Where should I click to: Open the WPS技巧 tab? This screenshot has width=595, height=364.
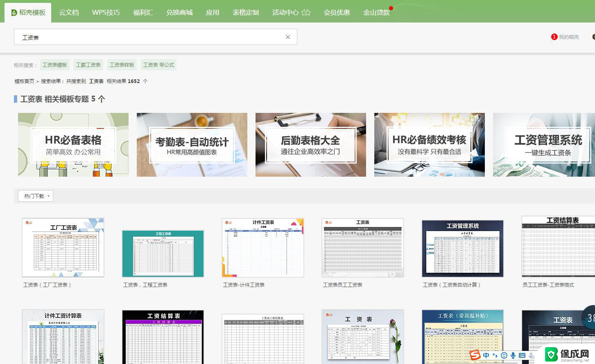[106, 13]
